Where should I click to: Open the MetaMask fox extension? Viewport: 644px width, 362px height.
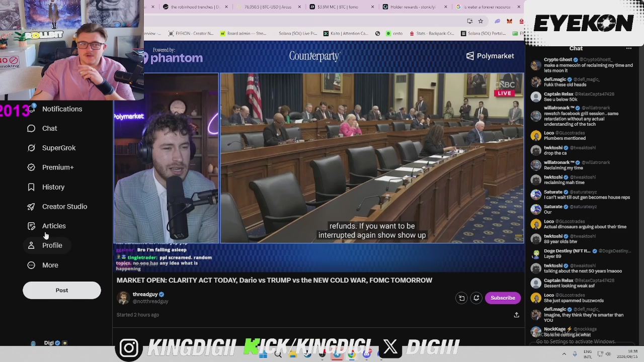pyautogui.click(x=509, y=21)
